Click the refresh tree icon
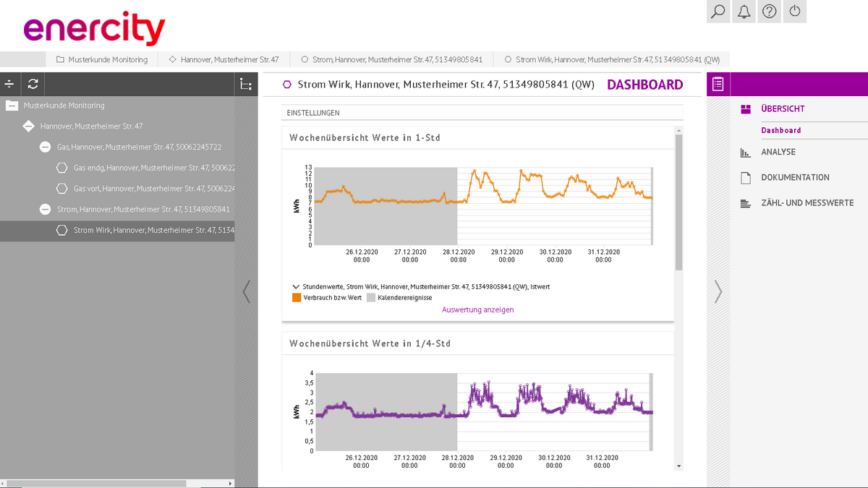The width and height of the screenshot is (868, 488). (x=33, y=85)
